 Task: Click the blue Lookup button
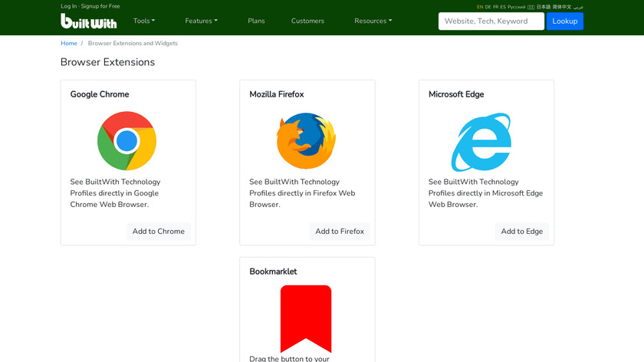pyautogui.click(x=564, y=21)
